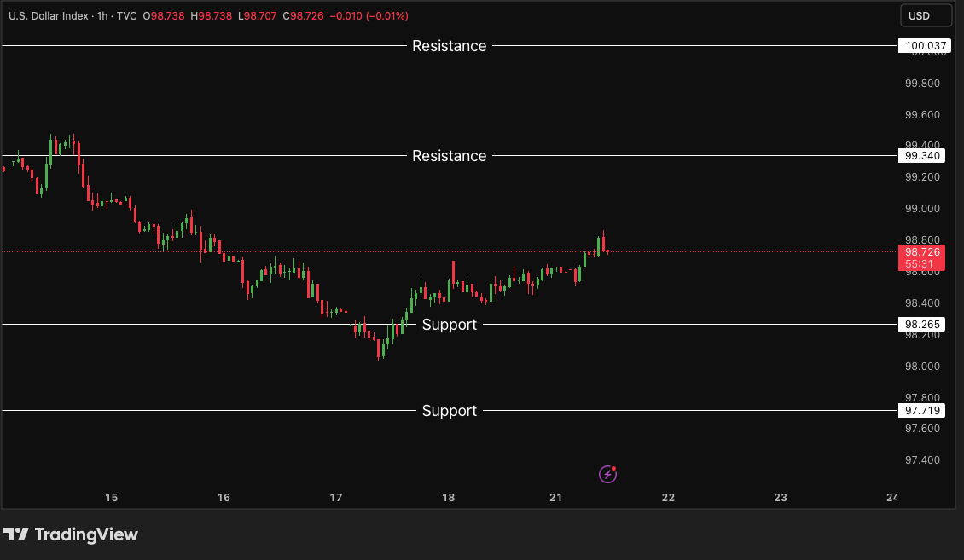
Task: Click date 18 on the time axis
Action: point(449,498)
